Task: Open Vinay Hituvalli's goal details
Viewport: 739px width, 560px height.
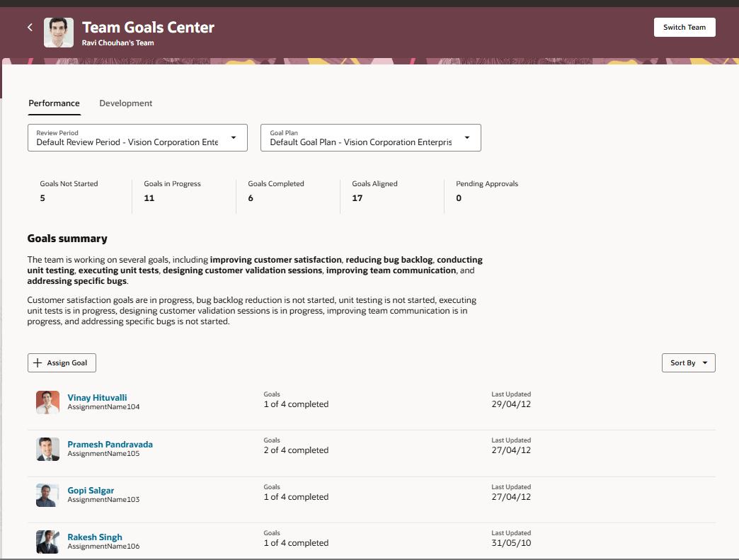Action: [x=97, y=397]
